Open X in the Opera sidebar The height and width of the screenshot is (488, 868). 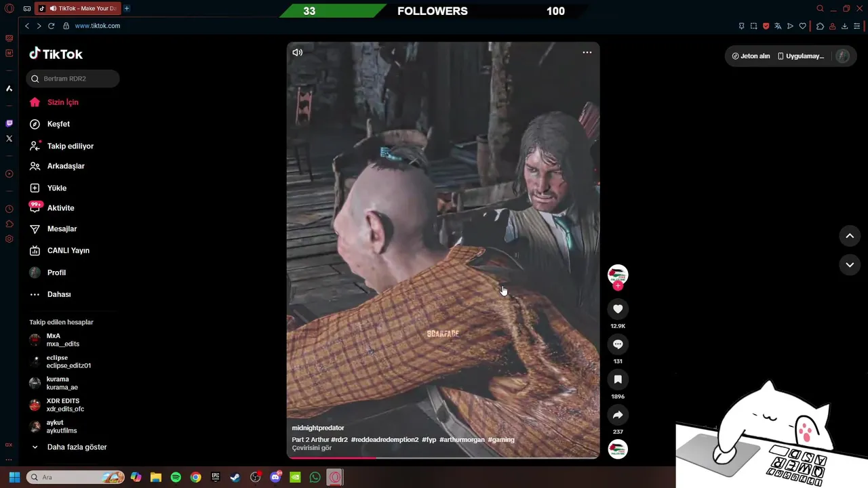point(9,138)
